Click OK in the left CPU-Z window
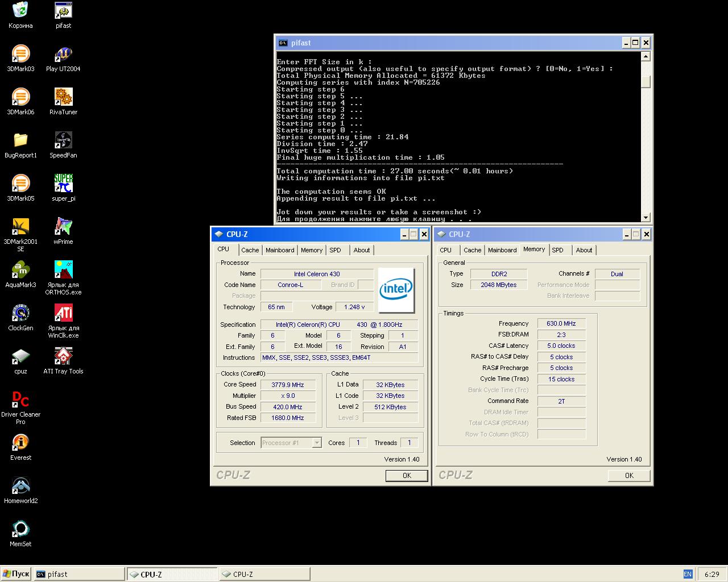Image resolution: width=728 pixels, height=582 pixels. [x=407, y=476]
